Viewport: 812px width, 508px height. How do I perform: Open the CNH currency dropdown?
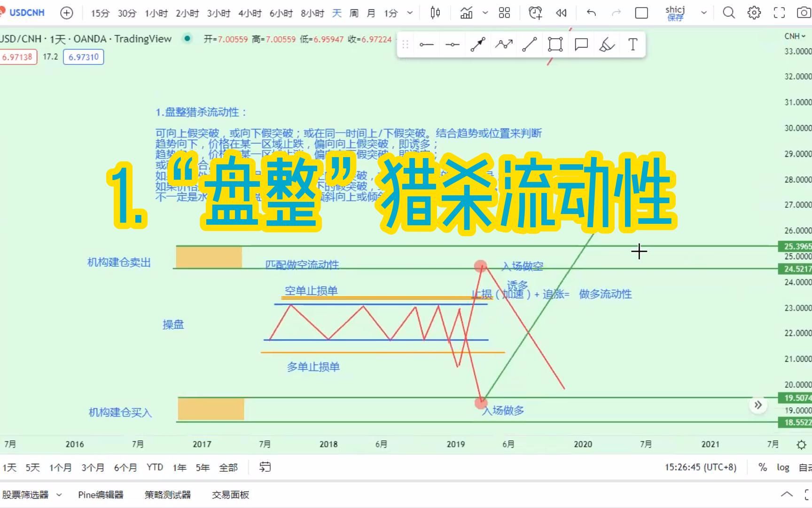click(x=795, y=36)
